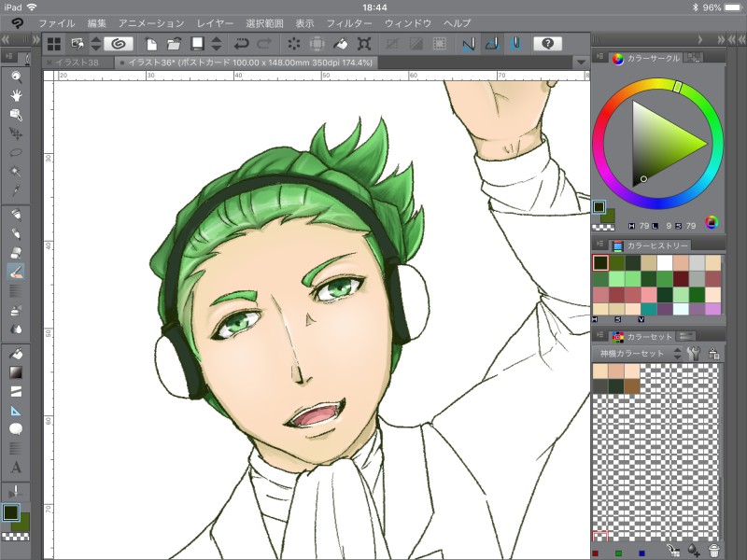Select the Balloon speech bubble tool
Viewport: 747px width, 560px height.
pos(16,429)
